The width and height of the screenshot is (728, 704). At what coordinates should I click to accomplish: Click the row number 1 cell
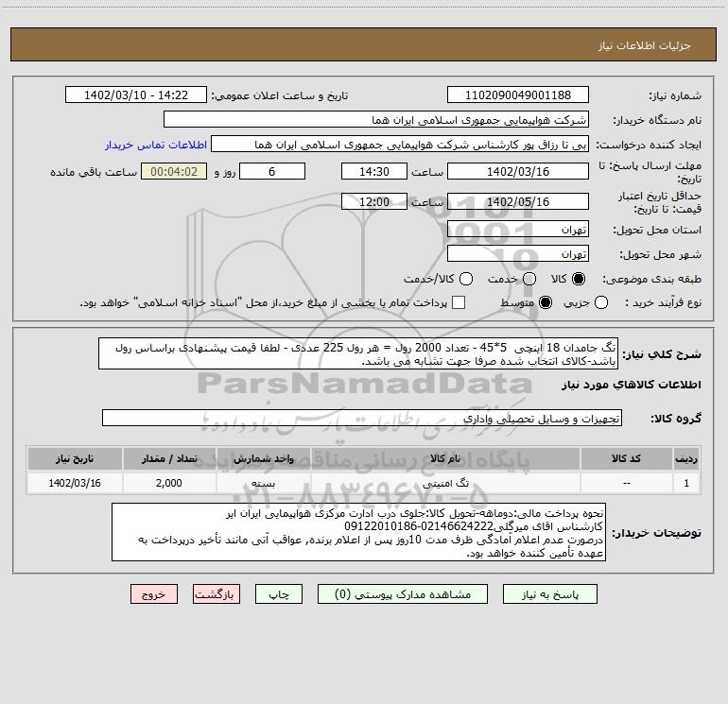pos(686,483)
